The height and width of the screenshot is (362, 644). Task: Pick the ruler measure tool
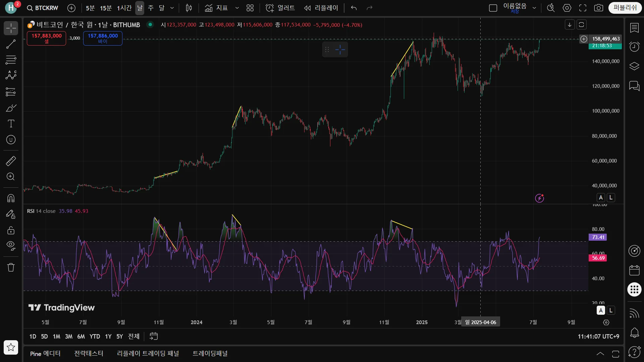[11, 161]
